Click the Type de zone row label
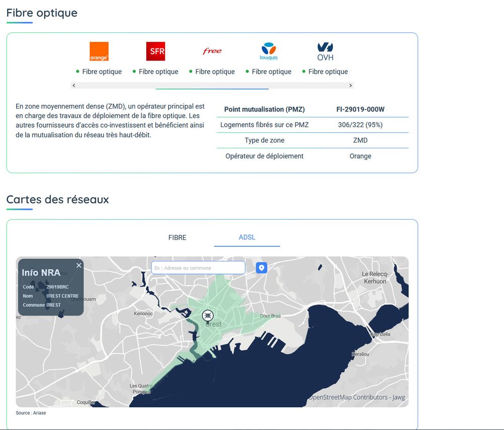Screen dimensions: 504x430 (x=264, y=140)
